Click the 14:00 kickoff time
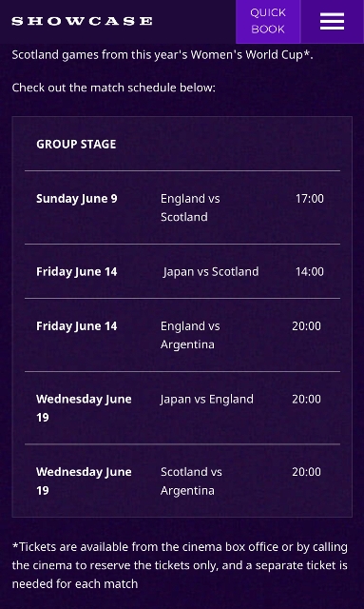This screenshot has height=609, width=364. click(310, 271)
